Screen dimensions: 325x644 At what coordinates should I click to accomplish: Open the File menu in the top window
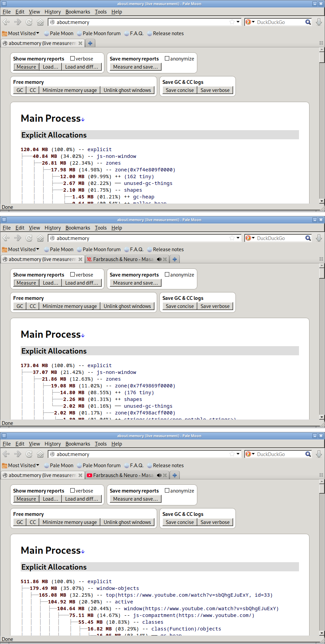pyautogui.click(x=7, y=12)
